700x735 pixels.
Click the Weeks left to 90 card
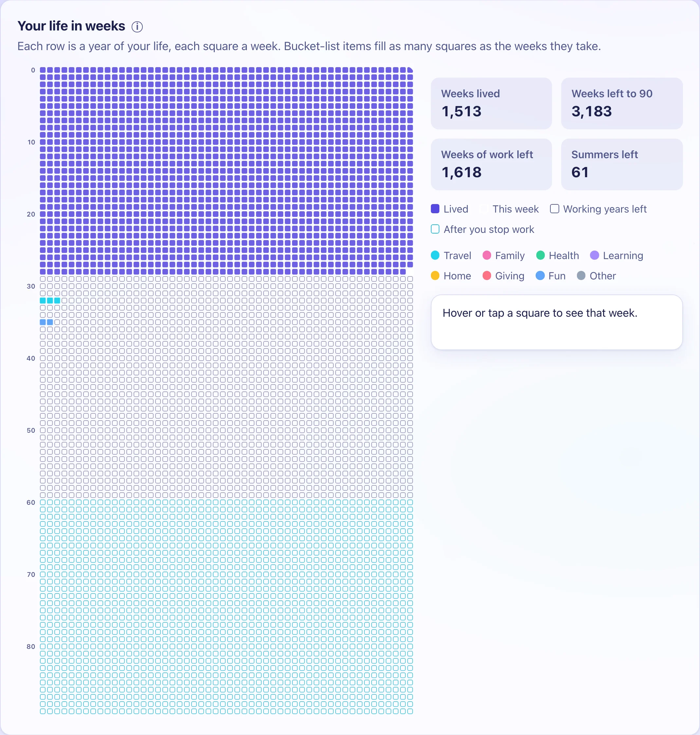click(x=622, y=104)
